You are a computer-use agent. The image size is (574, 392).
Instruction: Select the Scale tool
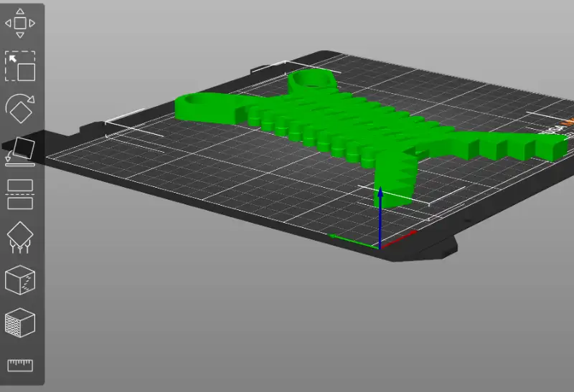pos(20,66)
